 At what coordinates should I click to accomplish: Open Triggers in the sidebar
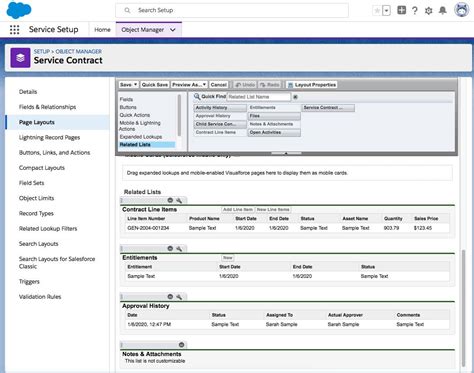[29, 282]
